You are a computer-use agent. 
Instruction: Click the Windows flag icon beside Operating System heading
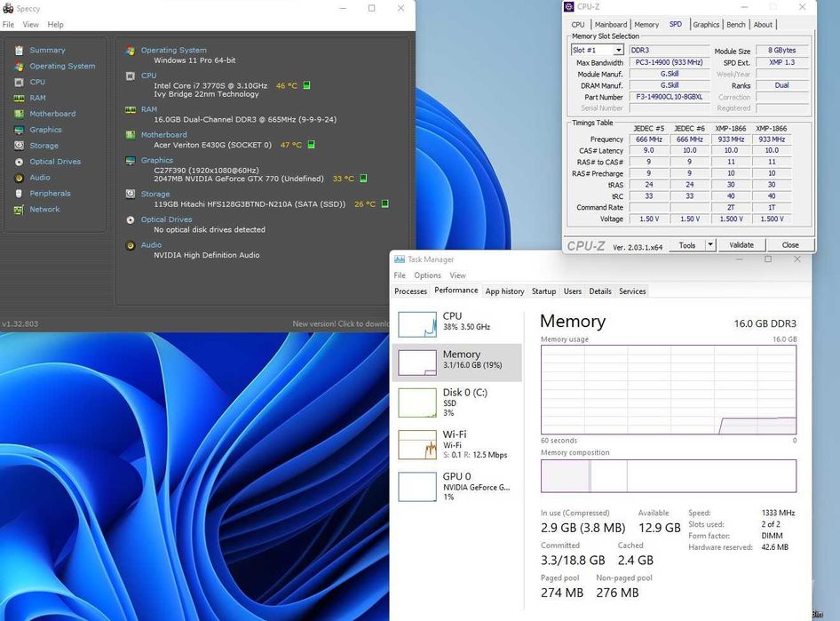(x=131, y=51)
